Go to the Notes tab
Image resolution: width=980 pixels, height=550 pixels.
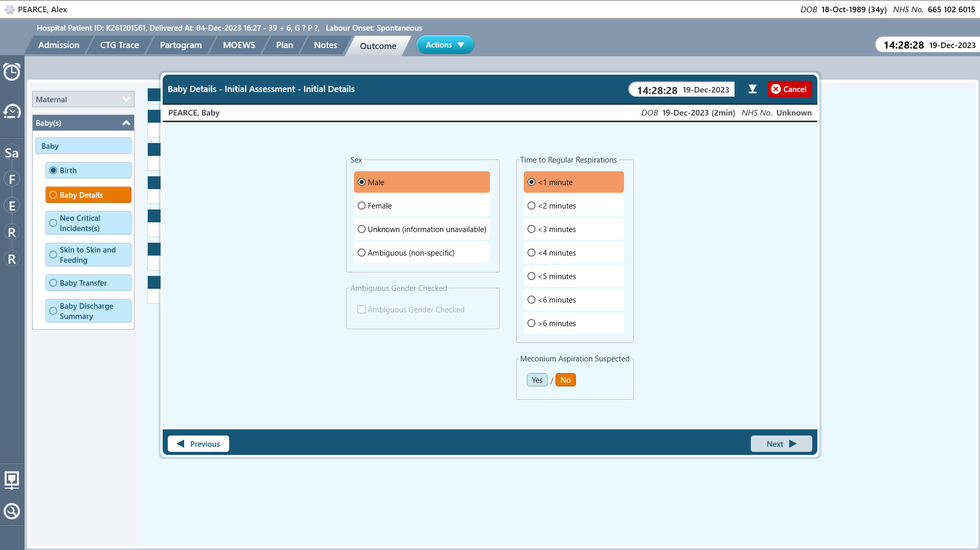coord(325,45)
